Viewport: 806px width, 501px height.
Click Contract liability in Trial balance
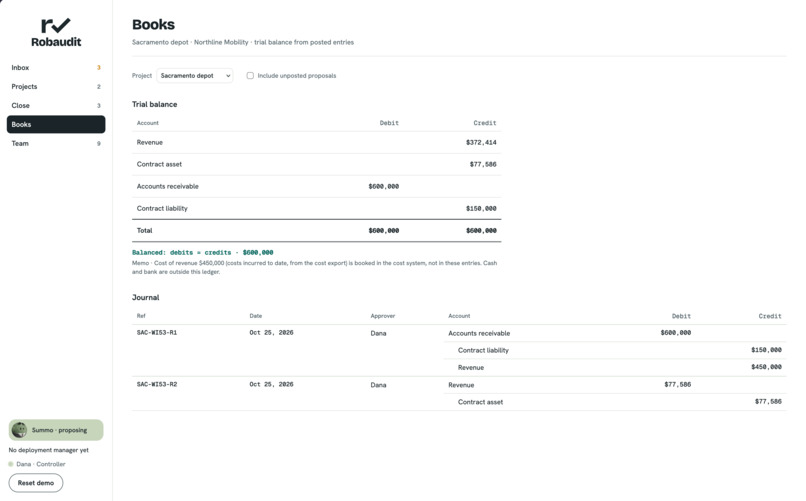coord(162,209)
